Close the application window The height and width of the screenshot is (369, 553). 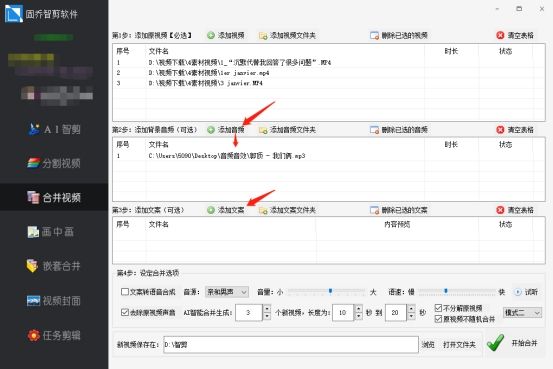542,9
